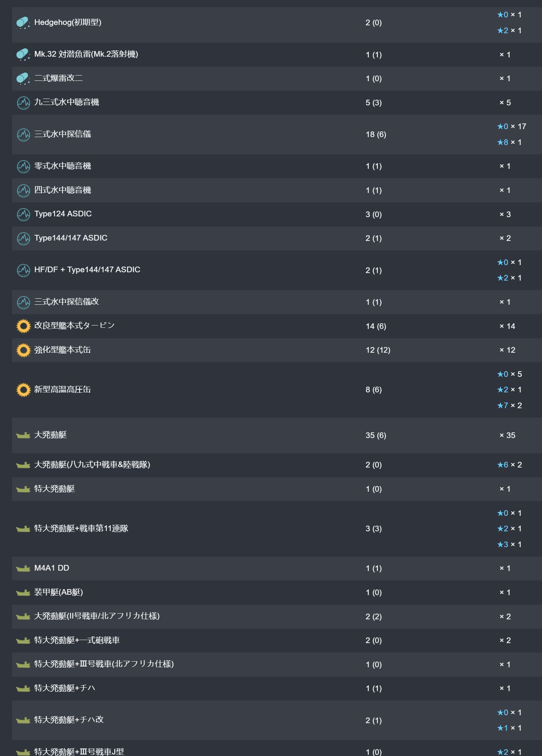The height and width of the screenshot is (756, 542).
Task: Click the landing craft icon for 特大発動艇+チハ改
Action: (23, 720)
